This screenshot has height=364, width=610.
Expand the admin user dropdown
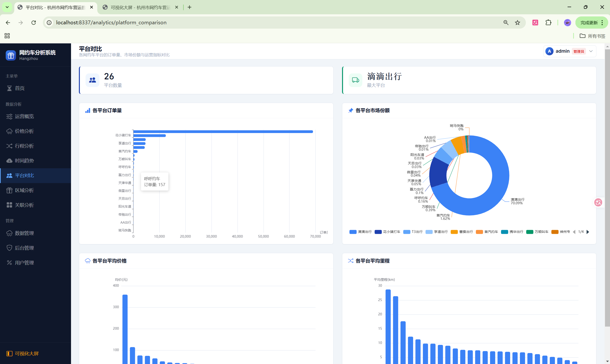(591, 51)
